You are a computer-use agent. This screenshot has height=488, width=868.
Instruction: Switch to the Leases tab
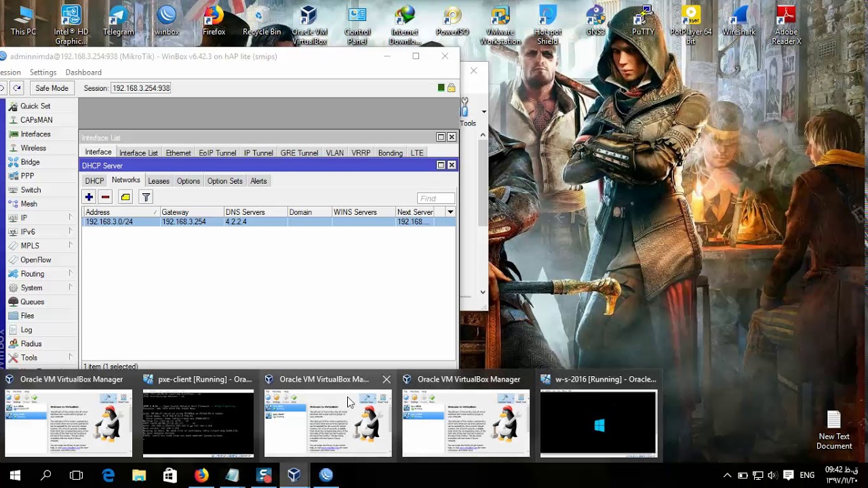159,181
